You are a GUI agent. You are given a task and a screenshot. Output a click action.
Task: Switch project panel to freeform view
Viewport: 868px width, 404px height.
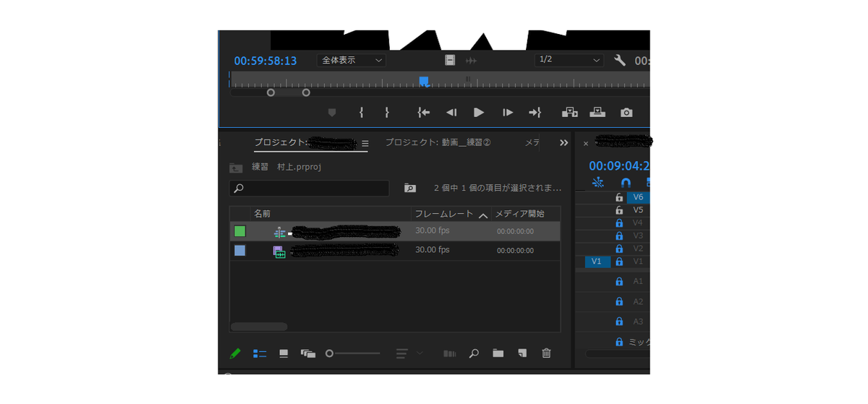point(309,353)
